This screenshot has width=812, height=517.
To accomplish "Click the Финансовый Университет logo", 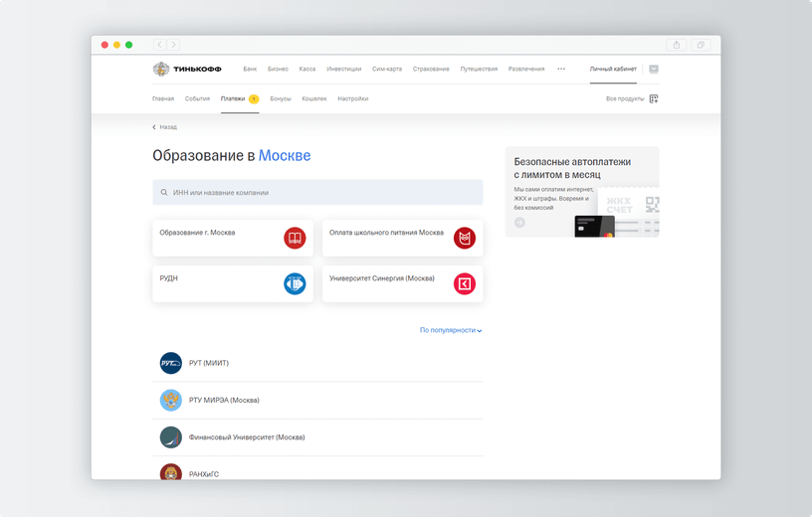I will [x=171, y=437].
